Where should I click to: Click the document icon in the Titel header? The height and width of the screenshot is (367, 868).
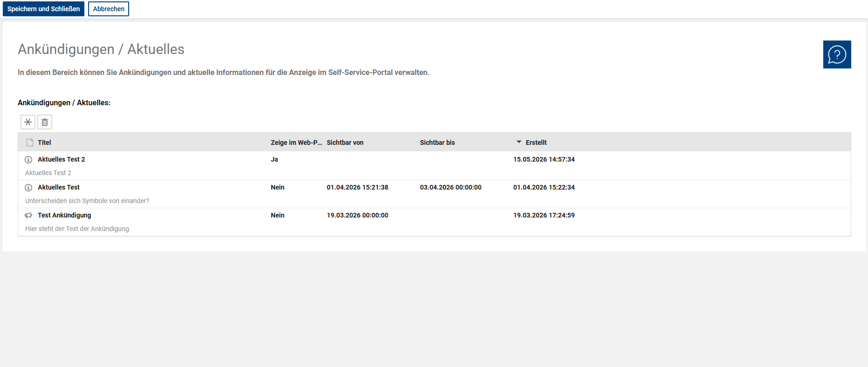click(30, 143)
